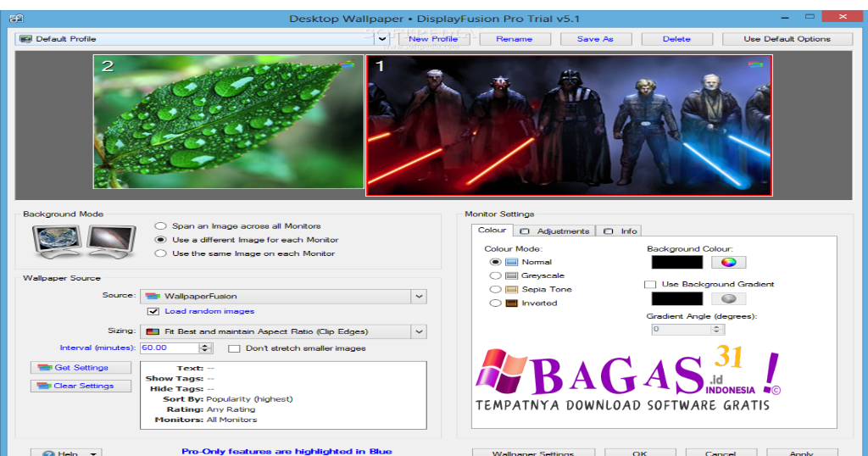Click the Clear Settings button
868x456 pixels.
pyautogui.click(x=81, y=386)
